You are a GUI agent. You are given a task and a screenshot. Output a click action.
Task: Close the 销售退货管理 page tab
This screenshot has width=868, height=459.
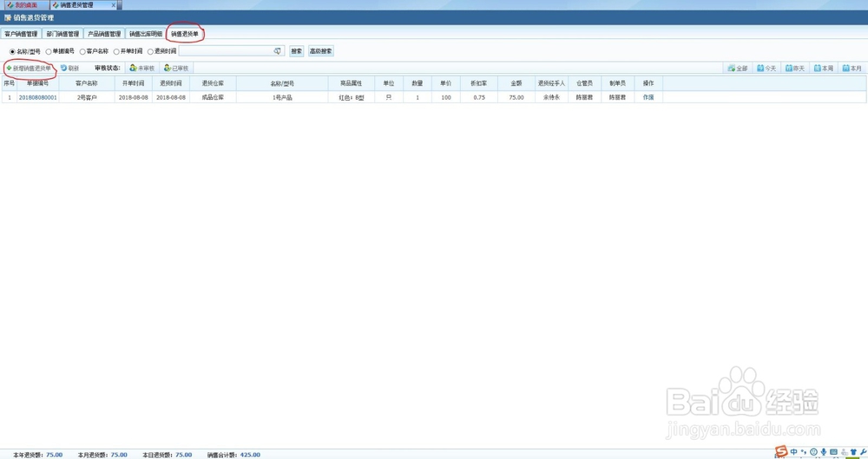click(114, 5)
